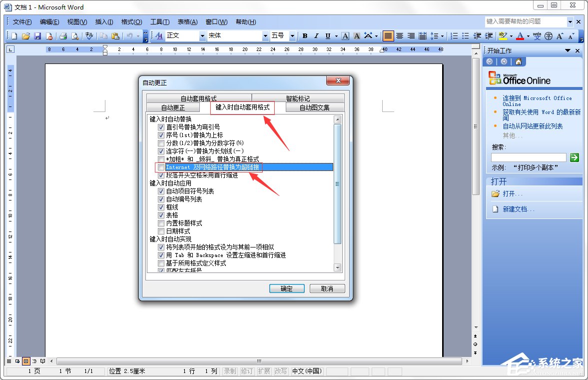The height and width of the screenshot is (380, 588).
Task: Open the font size dropdown showing 五号
Action: pos(292,36)
